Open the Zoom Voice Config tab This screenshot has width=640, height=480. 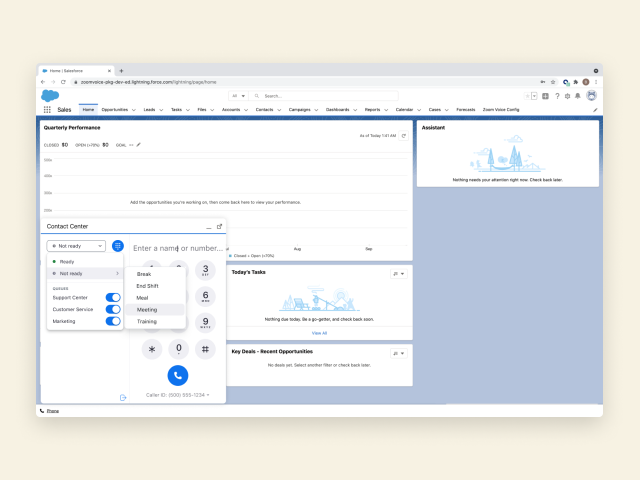pyautogui.click(x=501, y=109)
